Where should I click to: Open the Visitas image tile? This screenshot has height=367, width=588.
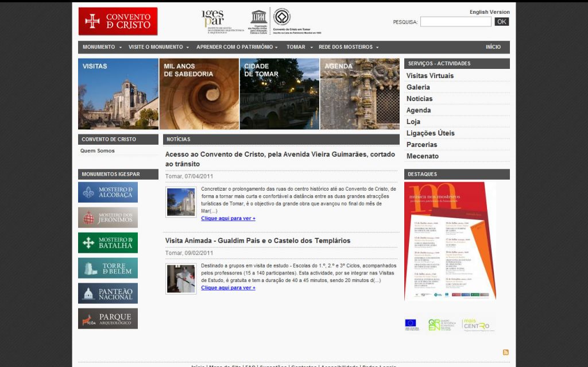pyautogui.click(x=118, y=94)
